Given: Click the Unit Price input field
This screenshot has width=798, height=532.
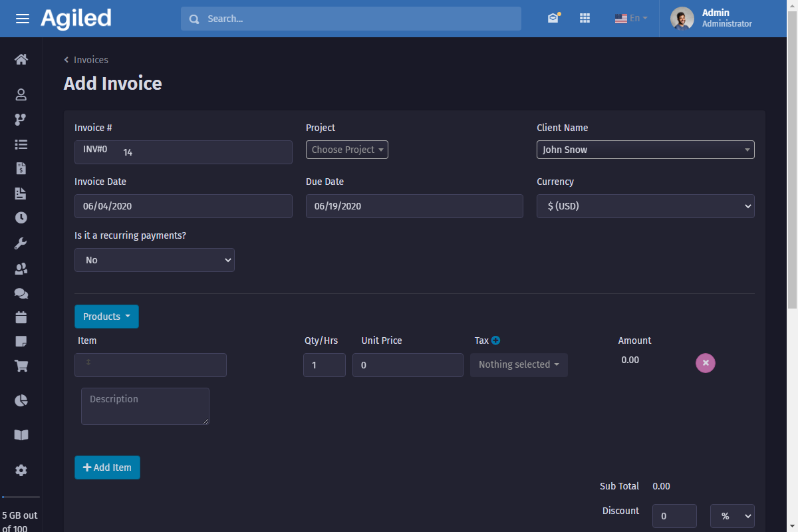Looking at the screenshot, I should (x=407, y=365).
